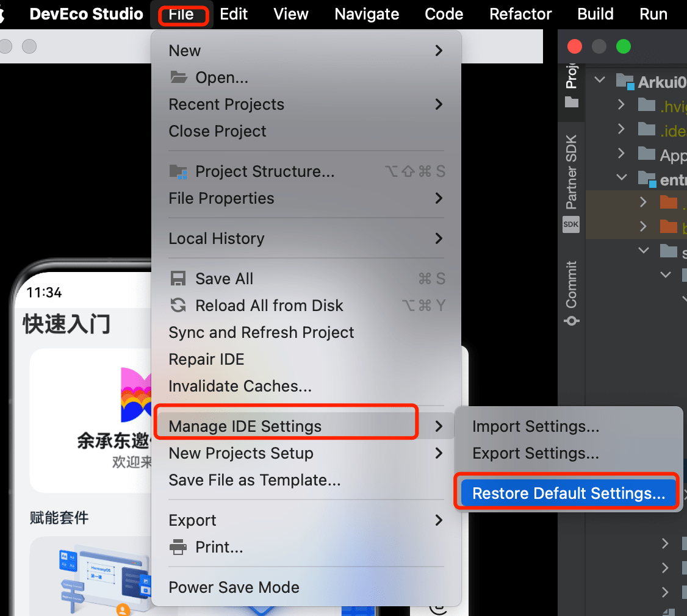687x616 pixels.
Task: Choose Export Settings... in the submenu
Action: 568,453
